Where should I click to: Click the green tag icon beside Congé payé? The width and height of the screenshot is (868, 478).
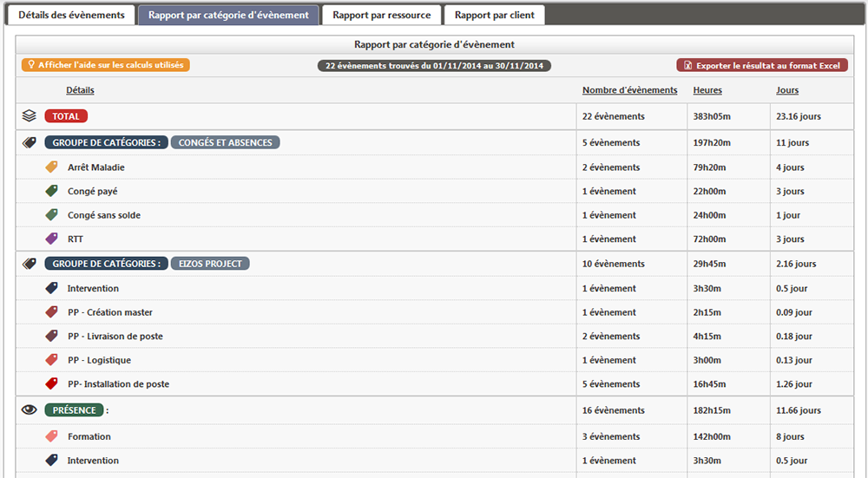pyautogui.click(x=51, y=191)
